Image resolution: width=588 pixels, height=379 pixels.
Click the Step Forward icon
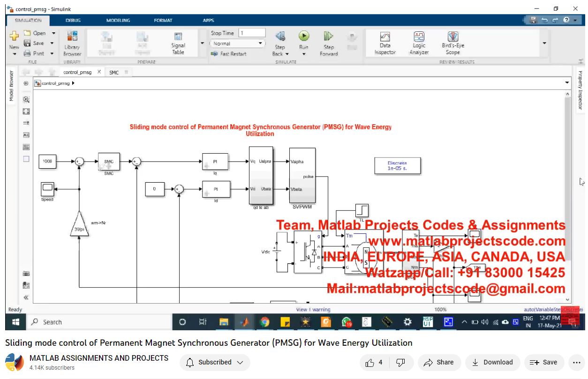point(328,37)
